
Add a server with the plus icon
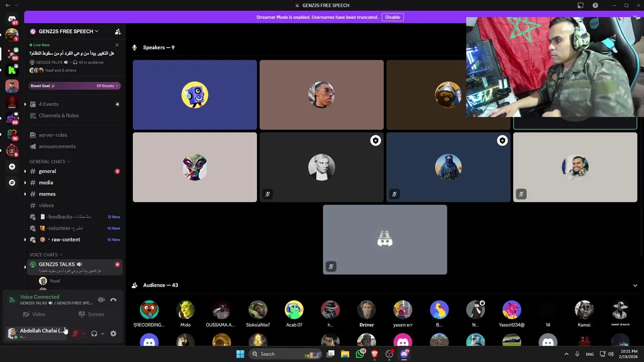click(x=12, y=166)
